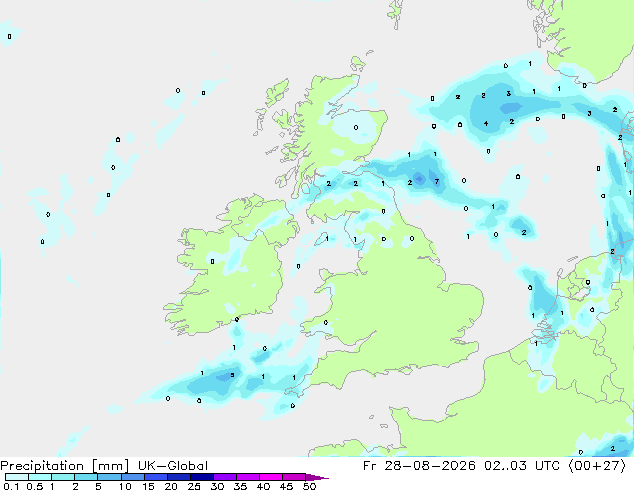Viewport: 634px width, 490px height.
Task: Click the 25–30 mm dark navy swatch
Action: [x=201, y=477]
